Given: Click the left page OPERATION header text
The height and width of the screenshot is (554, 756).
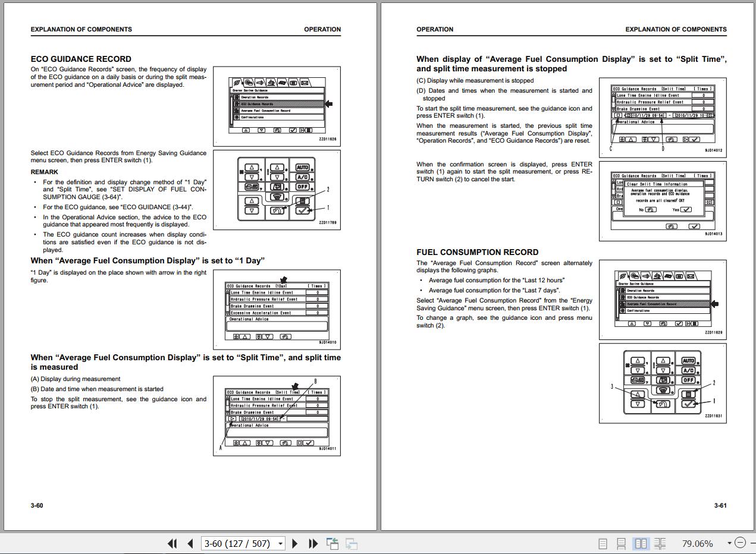Looking at the screenshot, I should point(322,29).
